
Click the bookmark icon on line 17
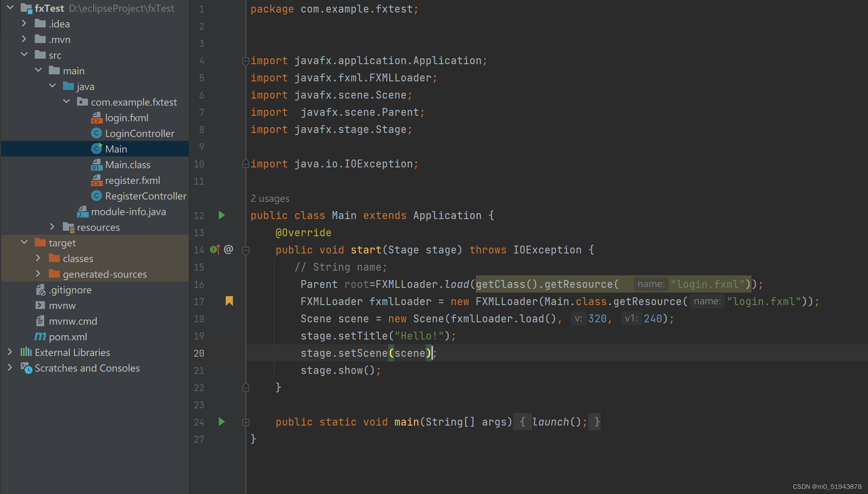(229, 301)
